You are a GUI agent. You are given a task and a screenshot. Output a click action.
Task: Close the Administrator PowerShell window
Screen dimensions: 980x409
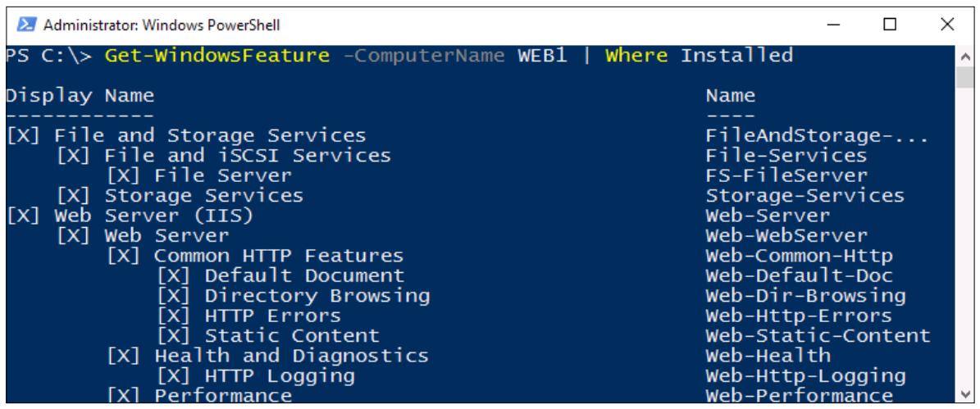point(947,25)
